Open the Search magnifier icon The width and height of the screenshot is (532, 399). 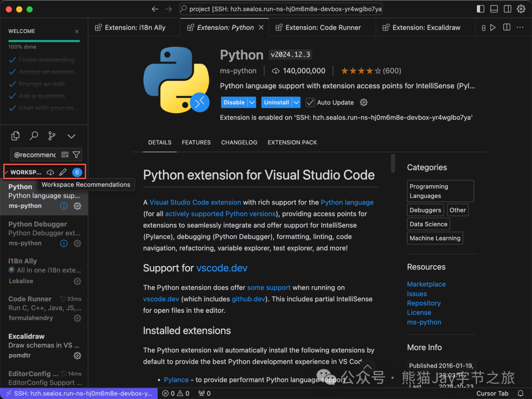coord(33,136)
